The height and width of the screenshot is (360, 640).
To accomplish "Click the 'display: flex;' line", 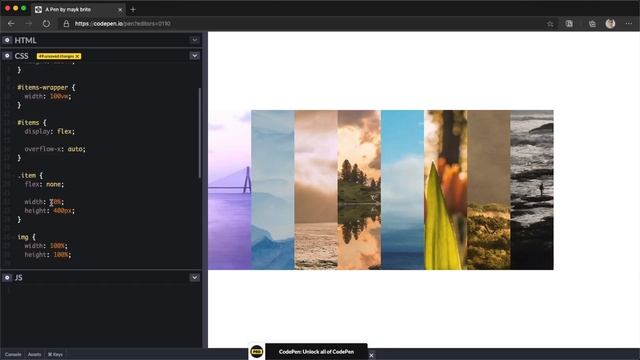I will point(49,131).
